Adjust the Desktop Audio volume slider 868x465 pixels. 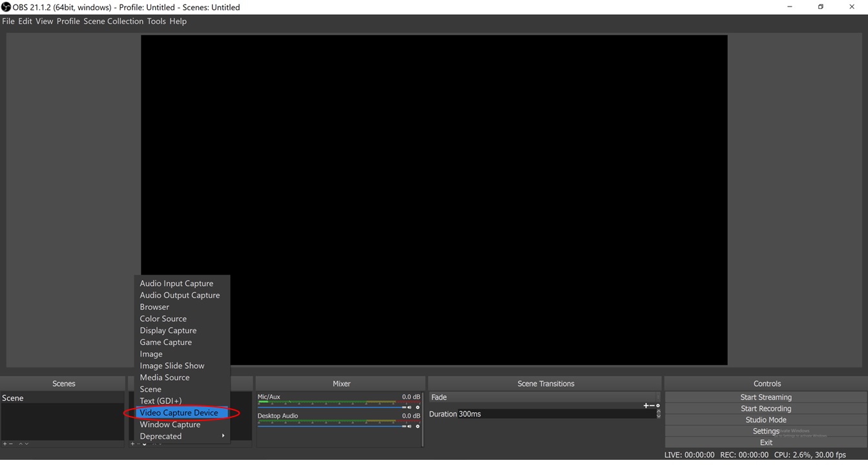(333, 426)
